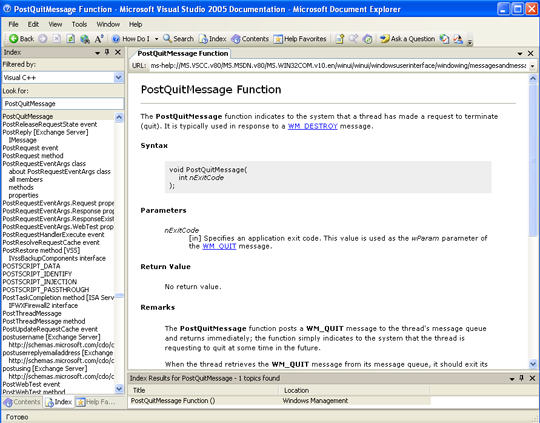
Task: Switch to Help Favorites bottom tab
Action: [x=96, y=402]
